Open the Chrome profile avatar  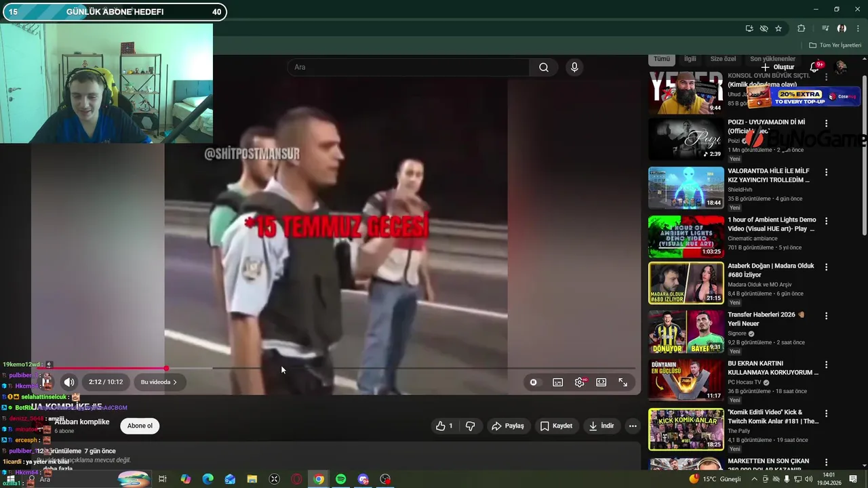[842, 28]
